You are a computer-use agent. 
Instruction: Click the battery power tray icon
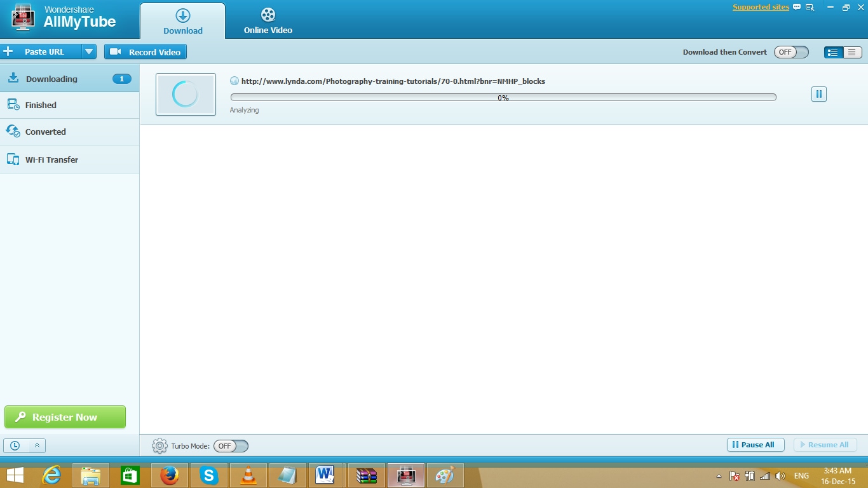click(x=750, y=476)
